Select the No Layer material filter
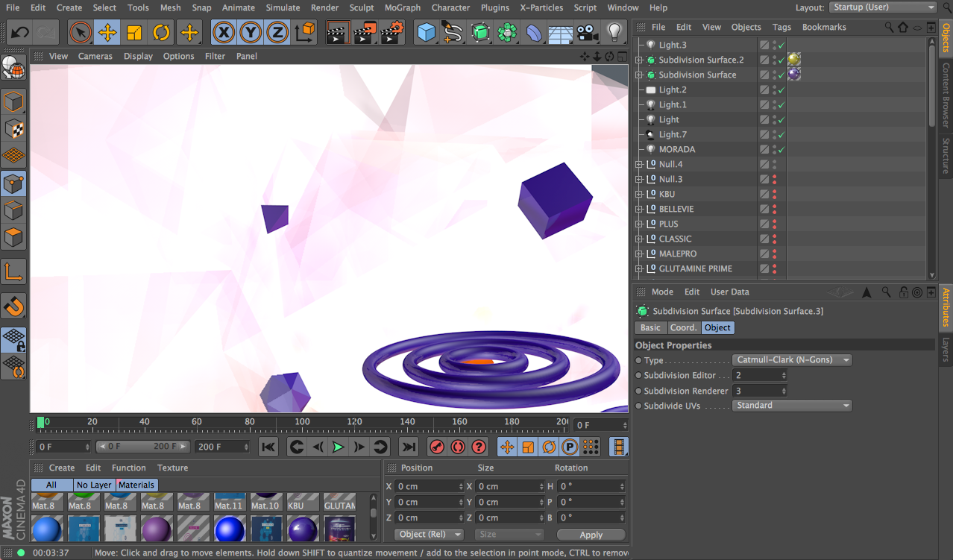953x560 pixels. pos(94,485)
